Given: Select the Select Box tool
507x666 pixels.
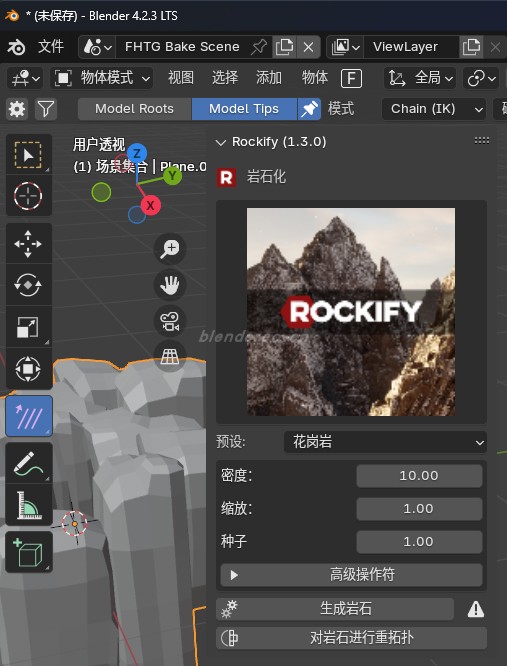Looking at the screenshot, I should (28, 154).
